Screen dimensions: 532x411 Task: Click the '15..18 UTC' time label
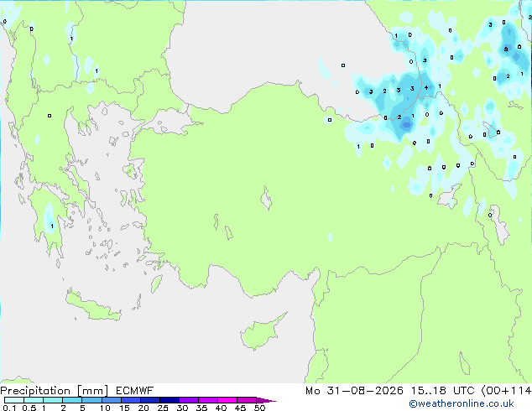(x=443, y=391)
